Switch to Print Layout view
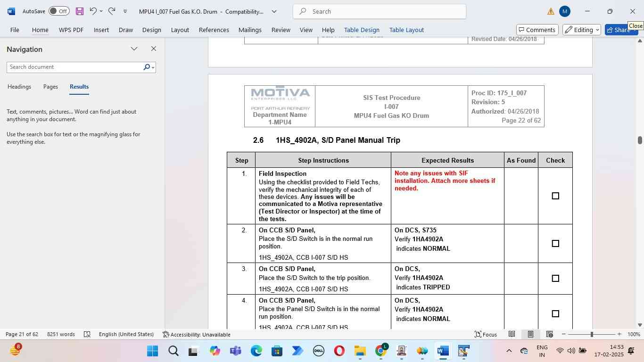 [530, 334]
